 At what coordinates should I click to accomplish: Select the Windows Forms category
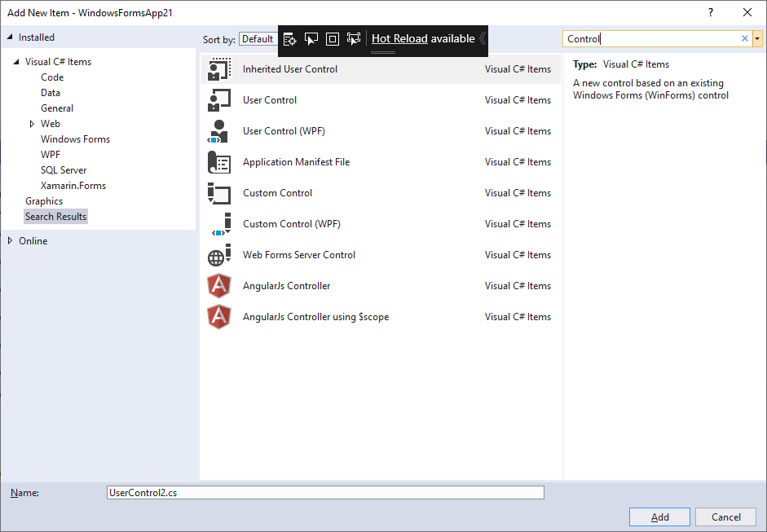coord(75,139)
